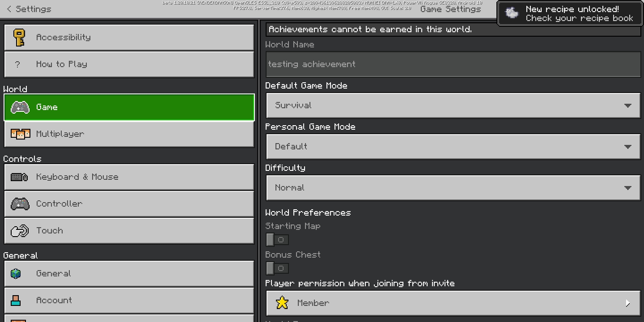644x322 pixels.
Task: Open the Keyboard & Mouse settings tab
Action: coord(129,177)
